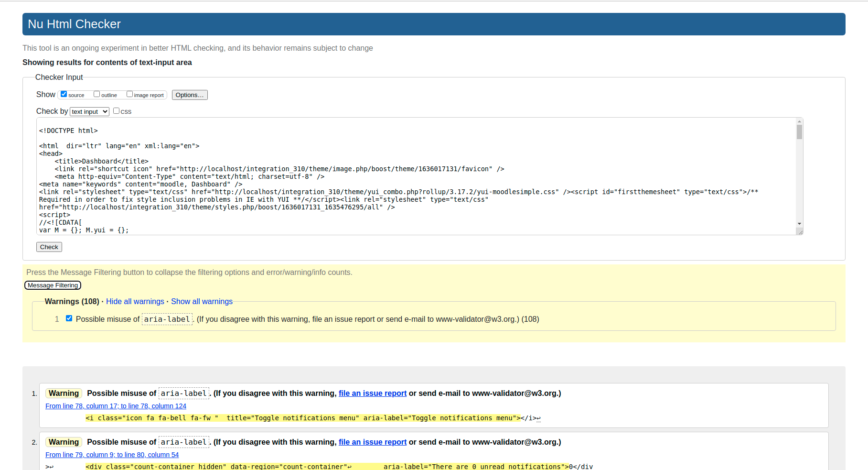
Task: Click the textarea vertical scrollbar thumb
Action: tap(799, 132)
